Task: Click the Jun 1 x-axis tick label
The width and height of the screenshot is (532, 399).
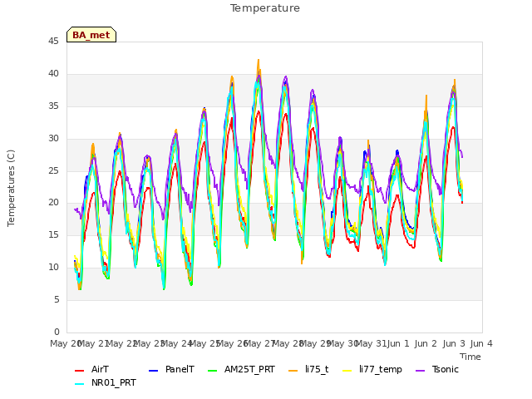Action: (398, 343)
